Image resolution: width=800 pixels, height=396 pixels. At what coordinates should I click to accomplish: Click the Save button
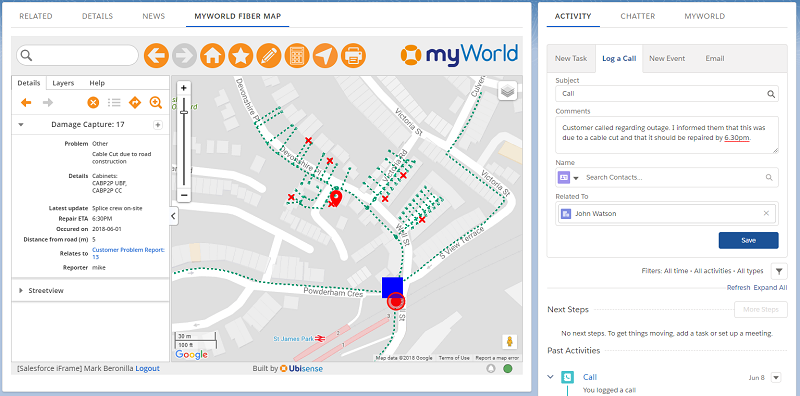748,240
